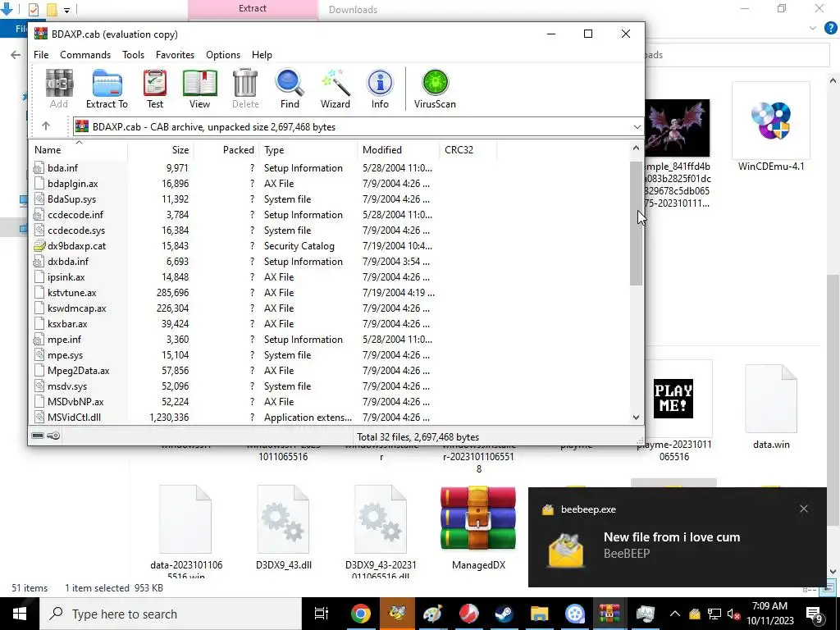Sort the list by Type column
This screenshot has height=630, width=840.
[x=308, y=150]
